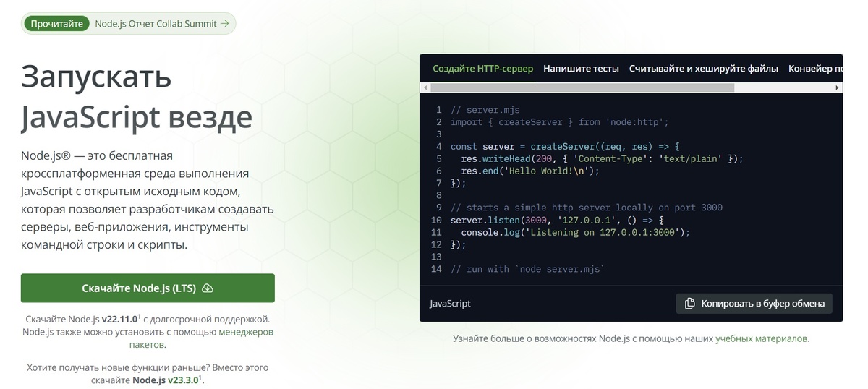Click the footnote 1 after v23.3.0
This screenshot has height=389, width=868.
coord(201,377)
